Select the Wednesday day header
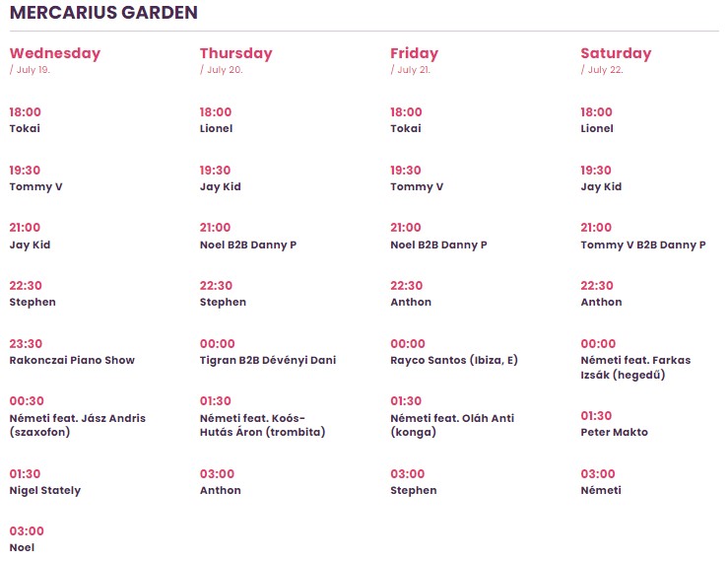Image resolution: width=728 pixels, height=561 pixels. coord(55,53)
